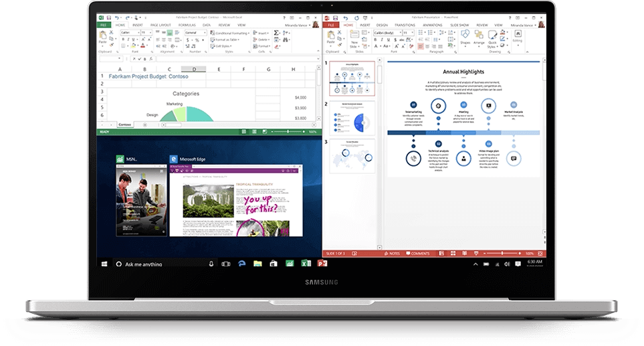This screenshot has width=644, height=346.
Task: Switch Excel to Page Layout view
Action: 254,131
